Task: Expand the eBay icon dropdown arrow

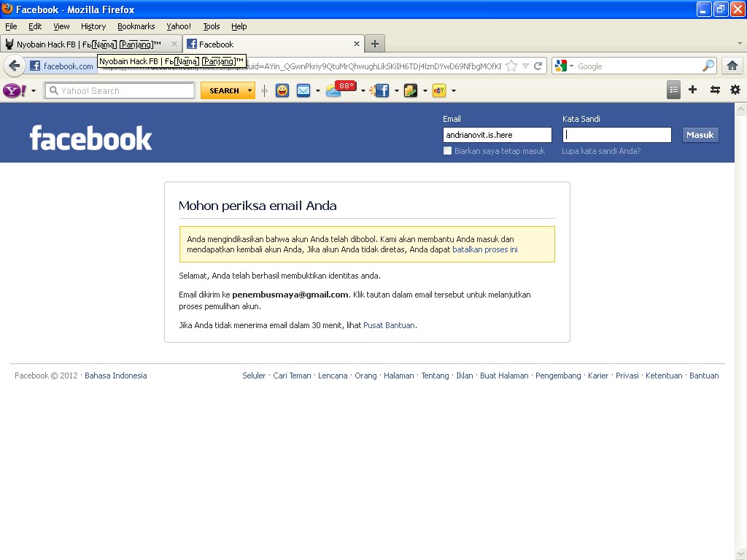Action: (454, 91)
